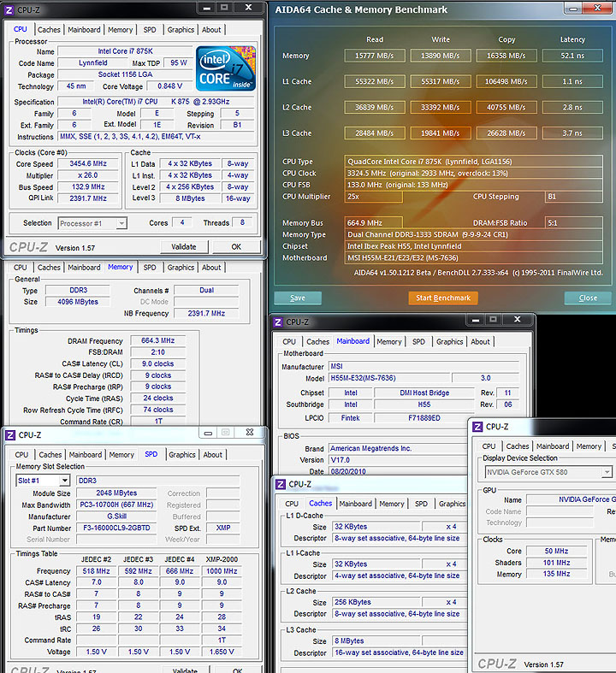Click the L1 Cache Copy 106498 MB/s field

[x=506, y=81]
